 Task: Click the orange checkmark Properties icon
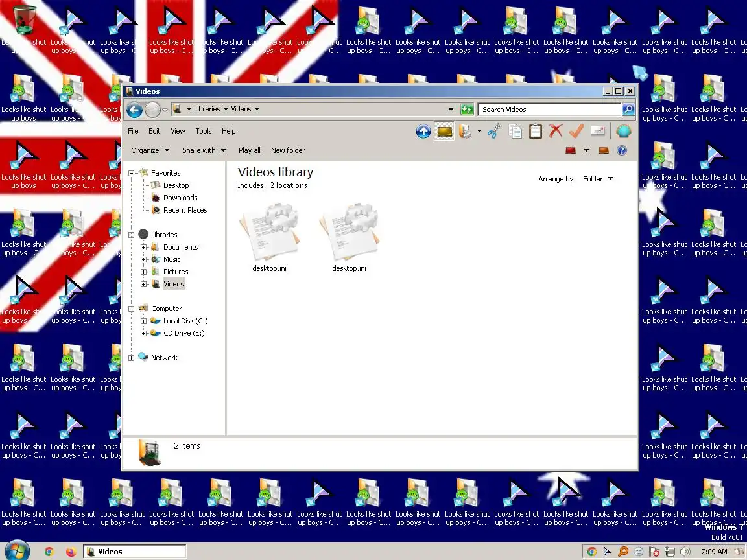tap(576, 131)
